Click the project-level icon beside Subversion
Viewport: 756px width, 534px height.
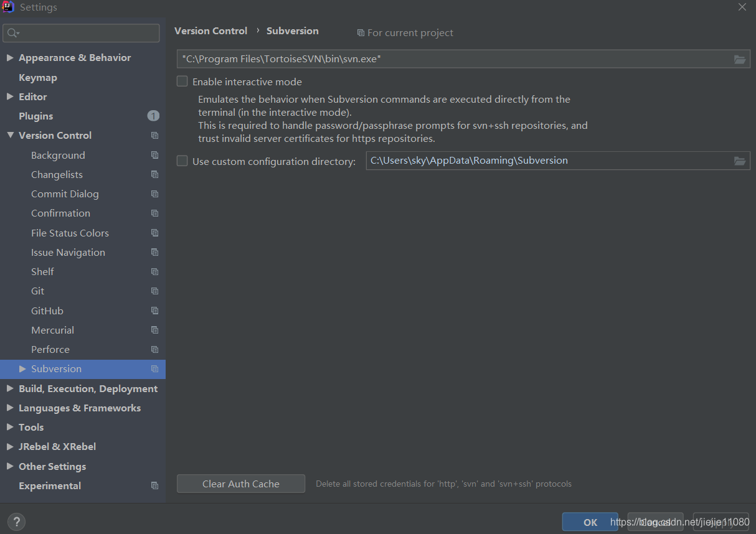pyautogui.click(x=154, y=369)
